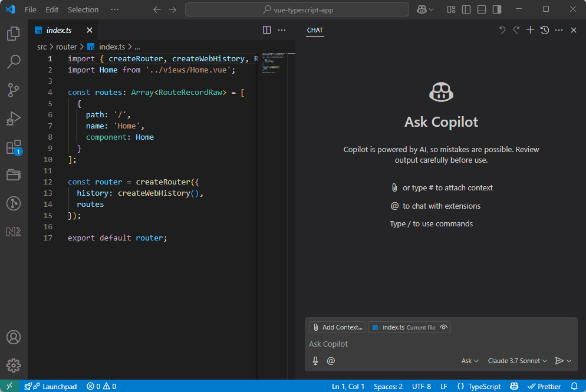Open the Ask chat mode dropdown
Viewport: 586px width, 392px height.
pos(470,361)
